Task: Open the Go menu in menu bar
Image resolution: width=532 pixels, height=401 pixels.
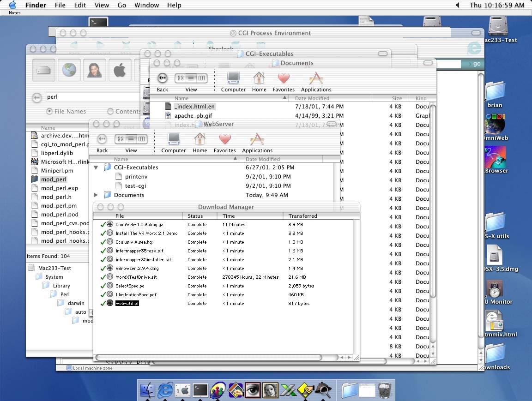Action: pos(122,5)
